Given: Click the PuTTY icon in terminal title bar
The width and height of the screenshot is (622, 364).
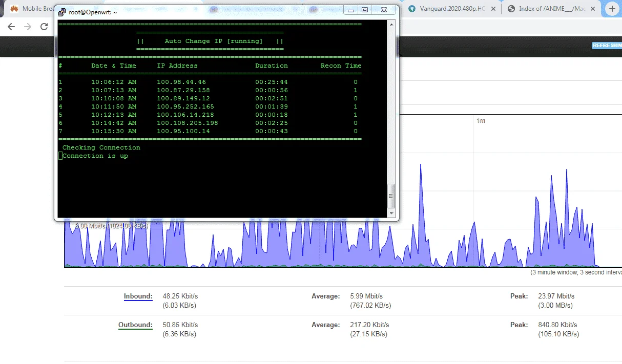Looking at the screenshot, I should coord(62,12).
